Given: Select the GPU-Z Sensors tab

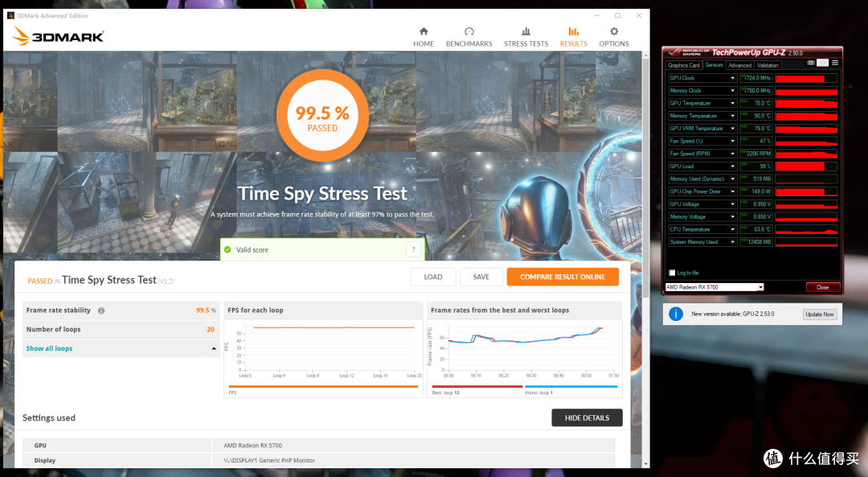Looking at the screenshot, I should 714,65.
